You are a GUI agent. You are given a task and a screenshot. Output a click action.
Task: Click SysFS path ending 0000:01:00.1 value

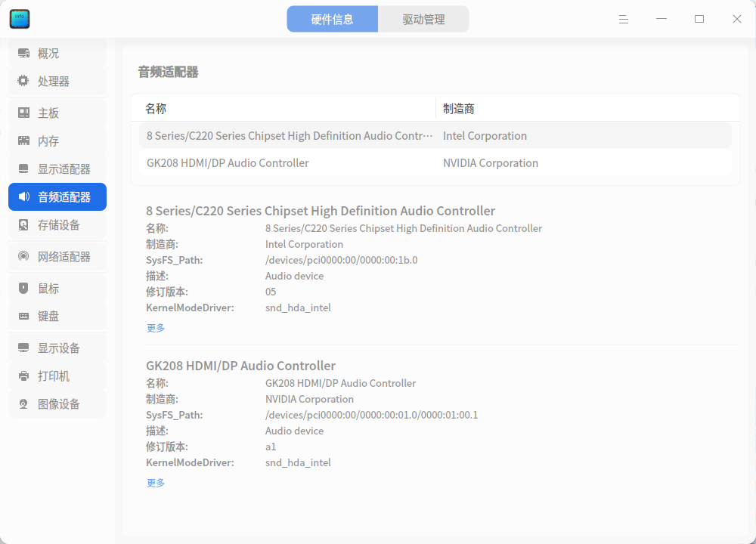pos(371,415)
